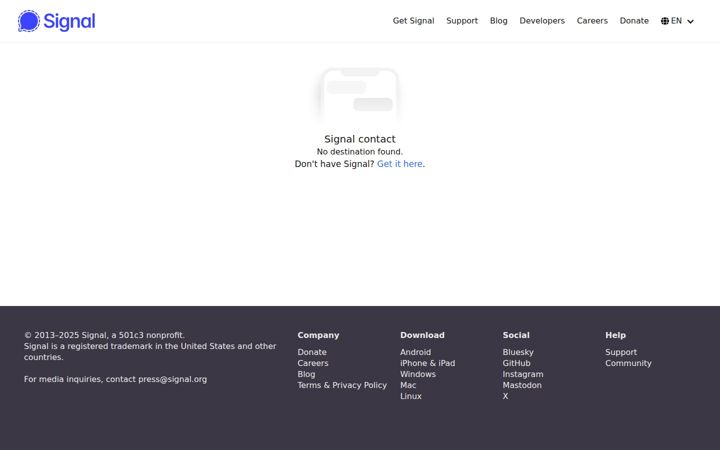Image resolution: width=720 pixels, height=450 pixels.
Task: Click the "Get it here" link
Action: (x=399, y=164)
